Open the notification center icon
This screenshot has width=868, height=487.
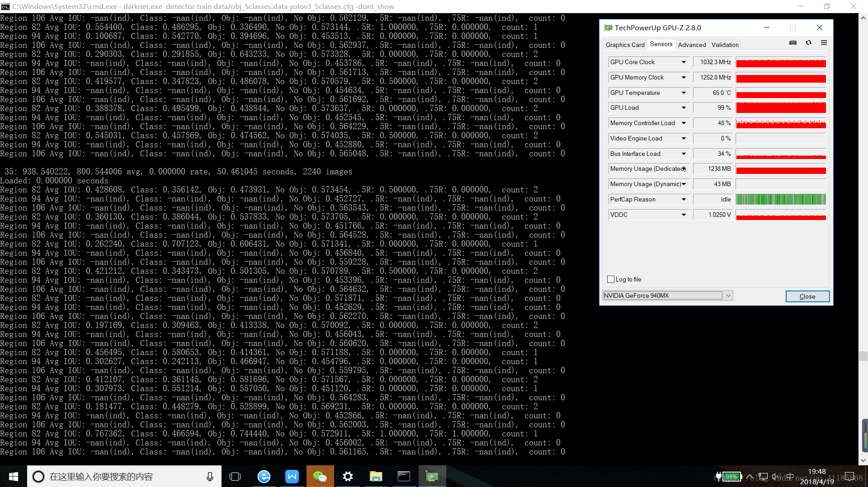[x=850, y=477]
